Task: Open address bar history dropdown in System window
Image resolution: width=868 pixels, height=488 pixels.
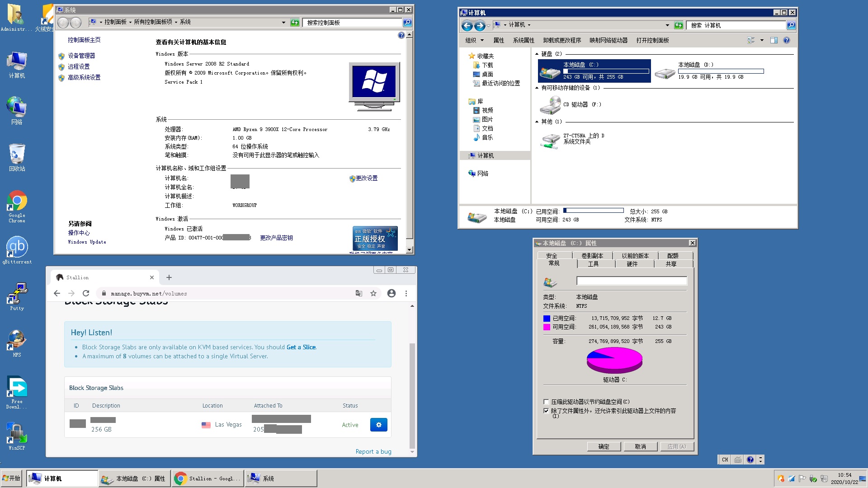Action: click(x=283, y=22)
